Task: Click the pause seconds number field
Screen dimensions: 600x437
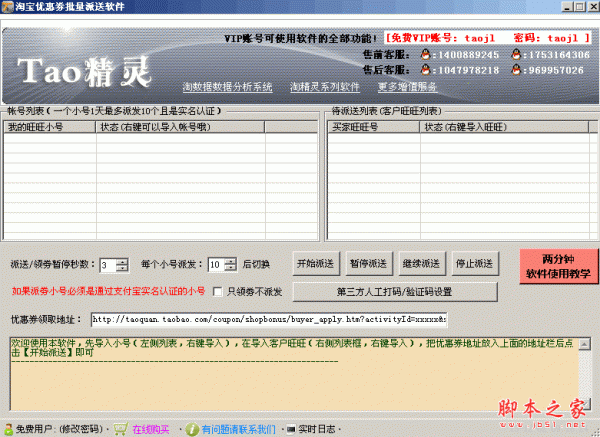Action: tap(108, 265)
